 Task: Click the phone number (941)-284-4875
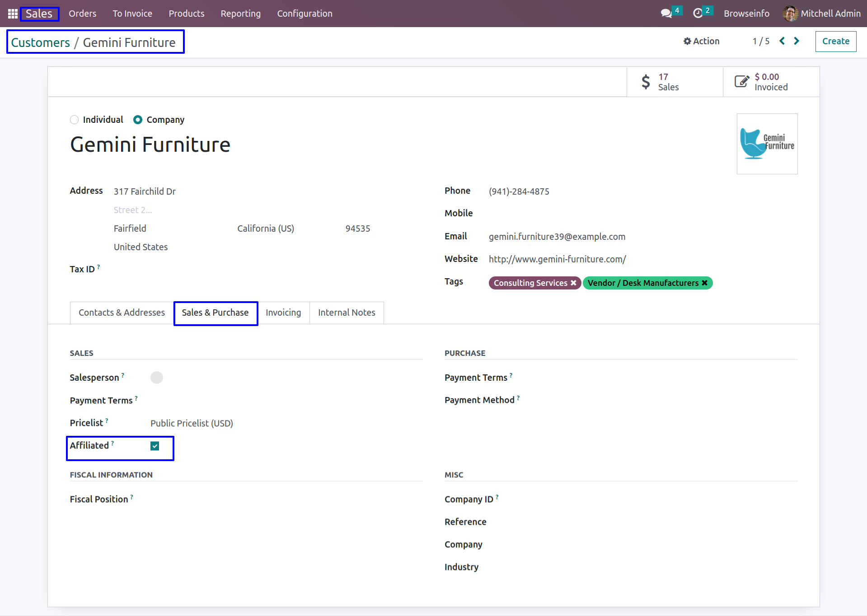point(519,191)
